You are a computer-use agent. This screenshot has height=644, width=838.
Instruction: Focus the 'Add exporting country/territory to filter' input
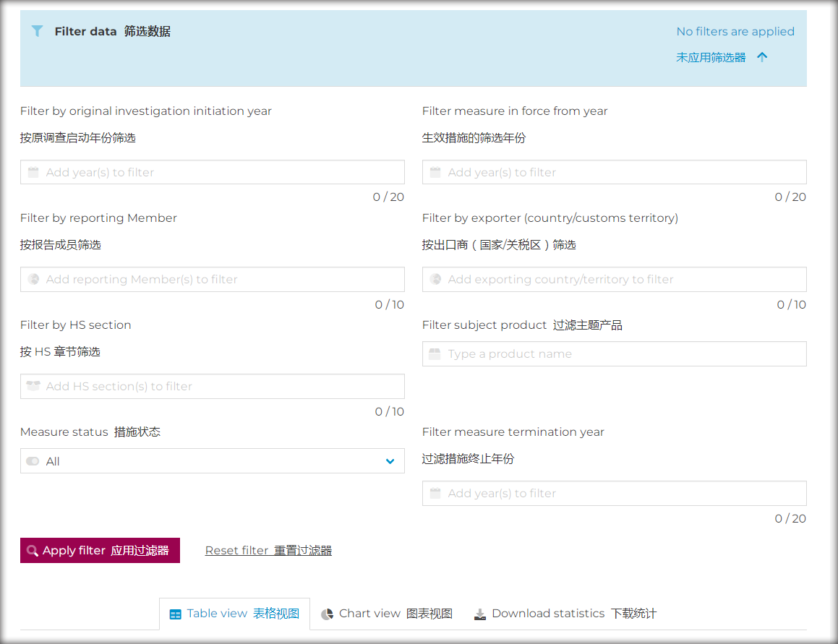[x=614, y=279]
